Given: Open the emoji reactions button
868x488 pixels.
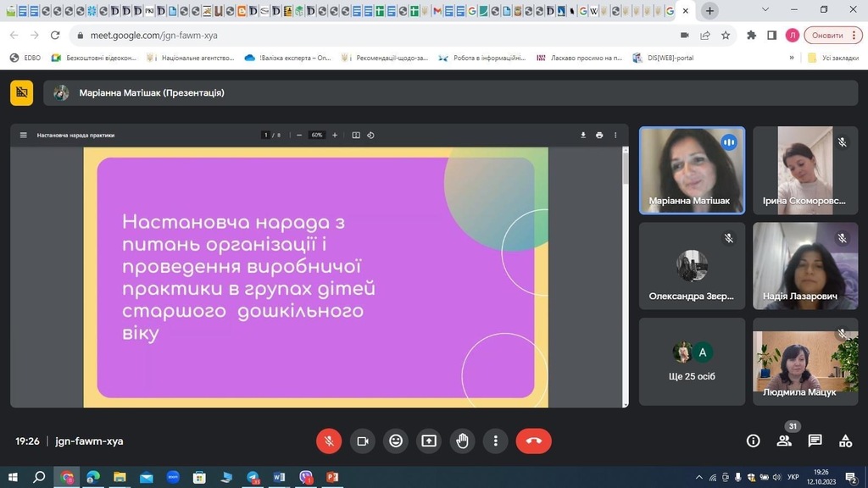Looking at the screenshot, I should click(395, 441).
